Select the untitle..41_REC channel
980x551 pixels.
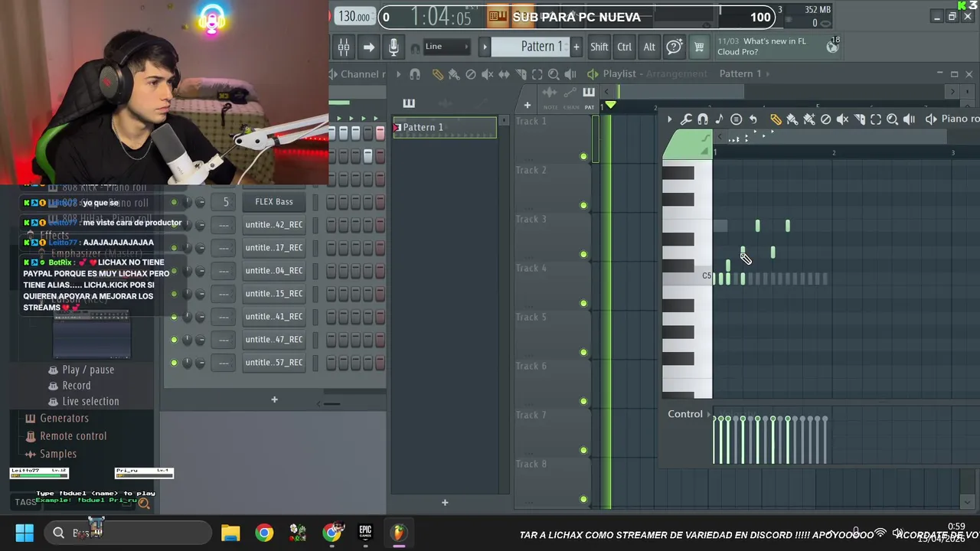(x=274, y=317)
